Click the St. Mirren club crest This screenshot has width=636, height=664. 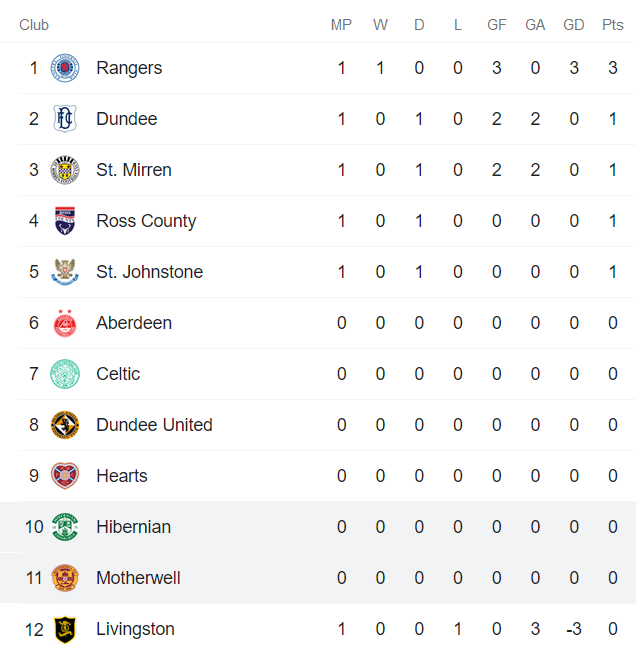click(65, 170)
